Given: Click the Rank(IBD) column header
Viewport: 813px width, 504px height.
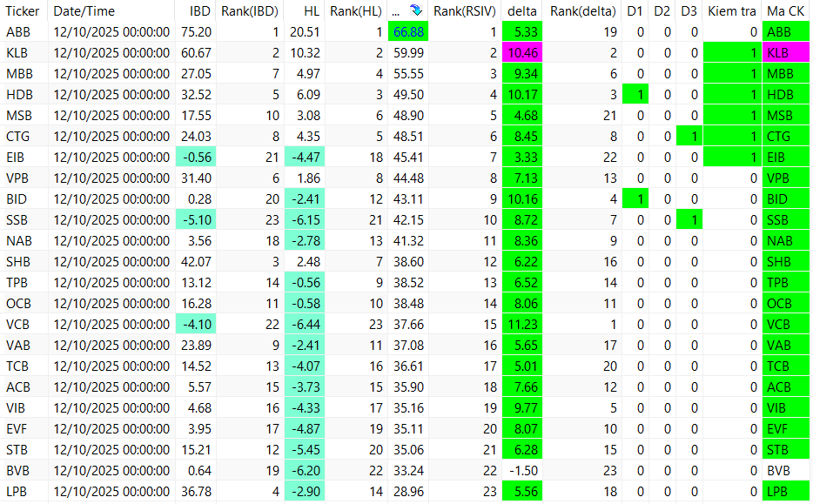Looking at the screenshot, I should (250, 11).
